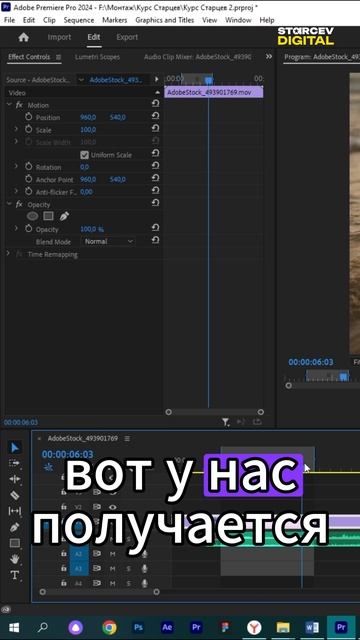Toggle animation stopwatch for Scale
This screenshot has width=360, height=640.
click(x=28, y=129)
